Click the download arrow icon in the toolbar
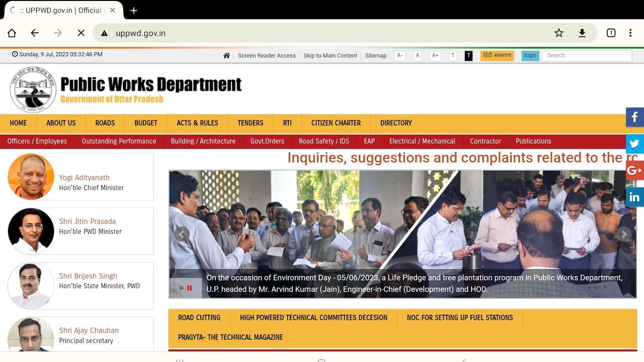Screen dimensions: 644x362 click(582, 33)
